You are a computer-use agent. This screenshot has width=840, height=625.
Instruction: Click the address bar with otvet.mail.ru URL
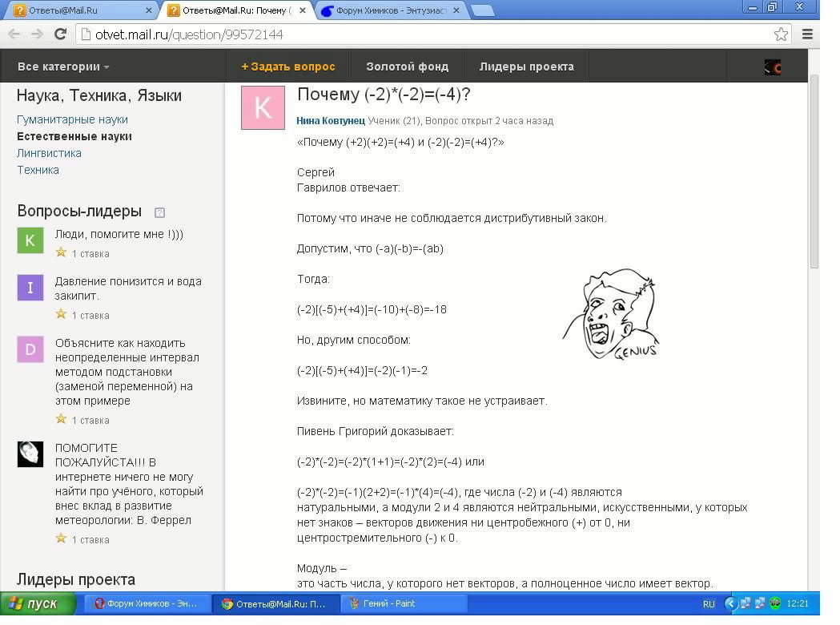[x=424, y=34]
